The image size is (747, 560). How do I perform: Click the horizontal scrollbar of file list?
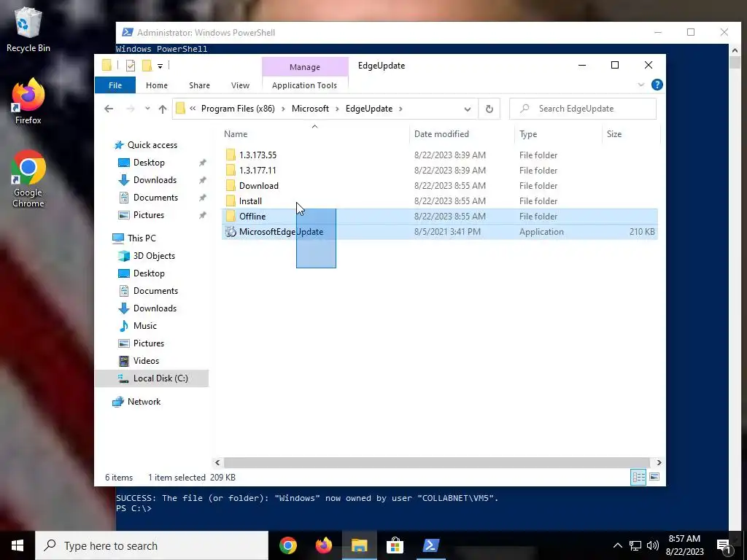pos(437,462)
